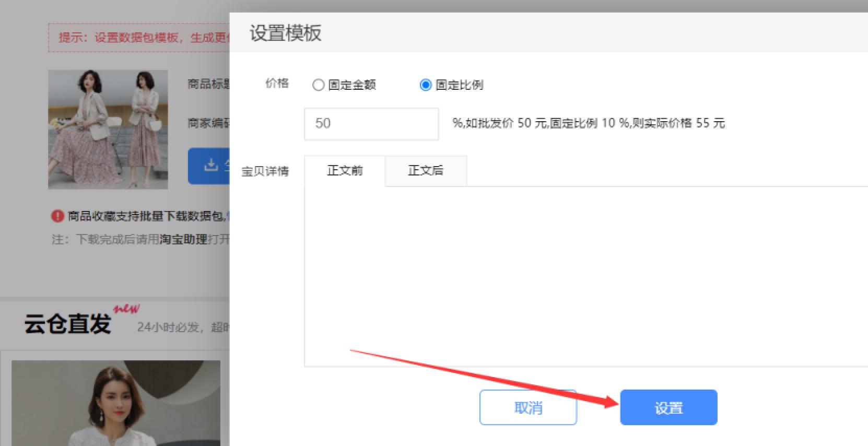Open the 淘宝助理 link in the note
This screenshot has width=868, height=446.
[183, 240]
